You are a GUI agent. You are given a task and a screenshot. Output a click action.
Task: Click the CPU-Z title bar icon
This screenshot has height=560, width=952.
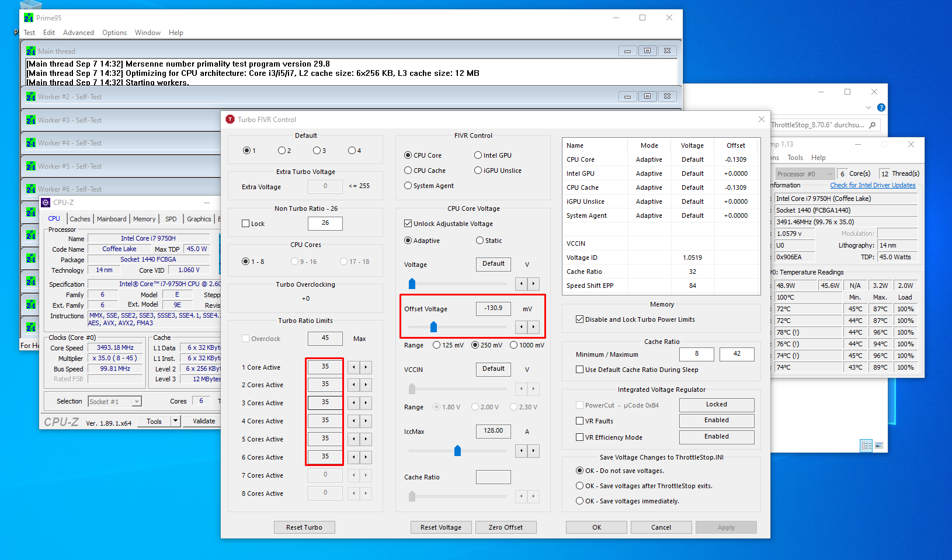click(46, 203)
